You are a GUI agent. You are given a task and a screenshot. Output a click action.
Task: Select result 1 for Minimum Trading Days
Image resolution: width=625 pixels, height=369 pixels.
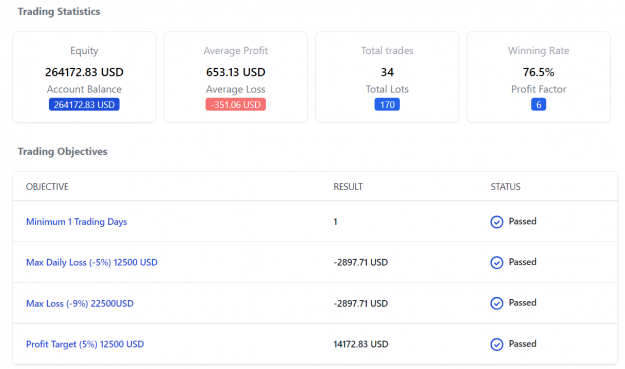coord(336,222)
